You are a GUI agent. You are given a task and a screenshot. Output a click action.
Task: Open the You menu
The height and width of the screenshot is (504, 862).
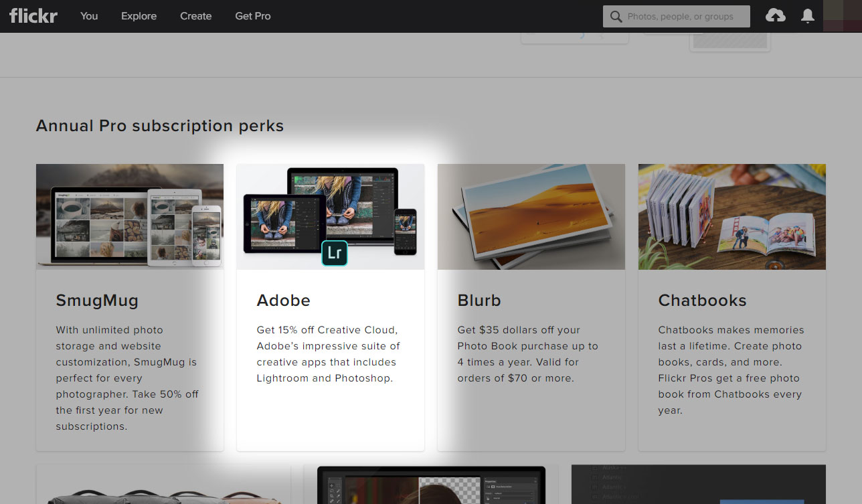(88, 16)
